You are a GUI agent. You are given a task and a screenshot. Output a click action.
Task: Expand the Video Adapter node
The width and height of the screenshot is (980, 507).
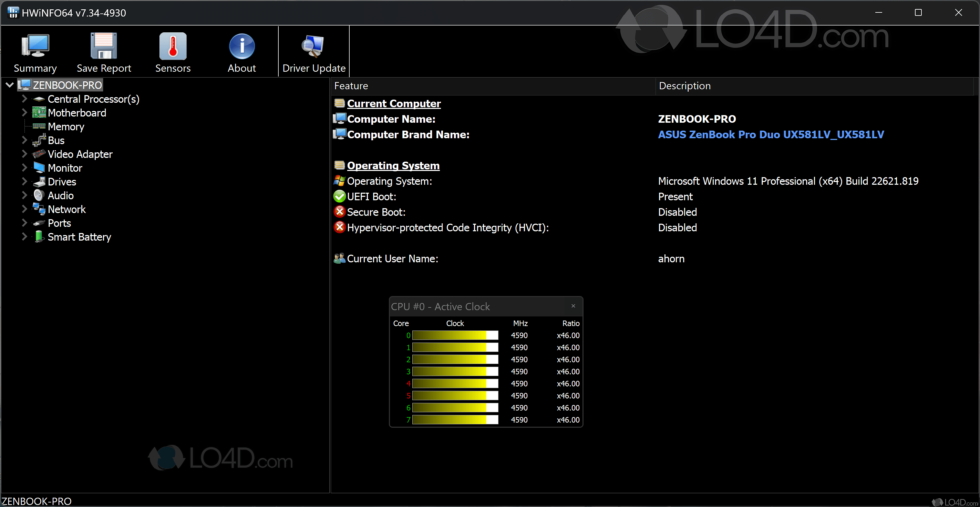point(24,154)
